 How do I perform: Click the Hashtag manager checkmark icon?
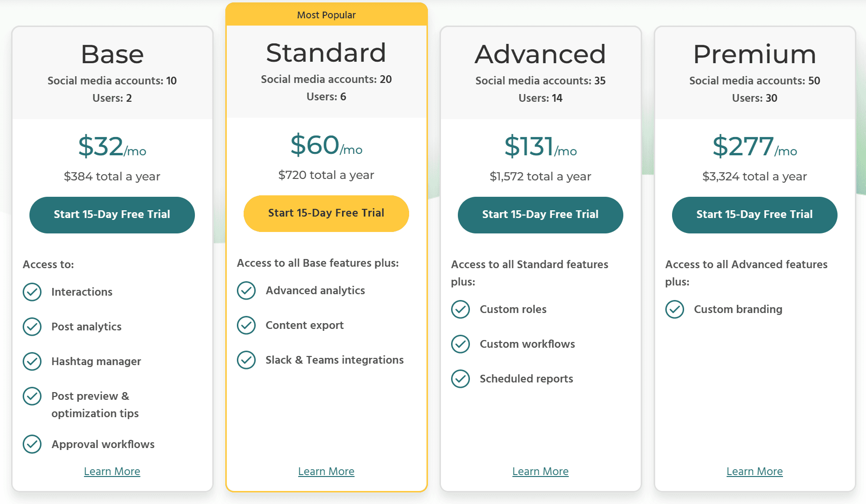pyautogui.click(x=32, y=361)
